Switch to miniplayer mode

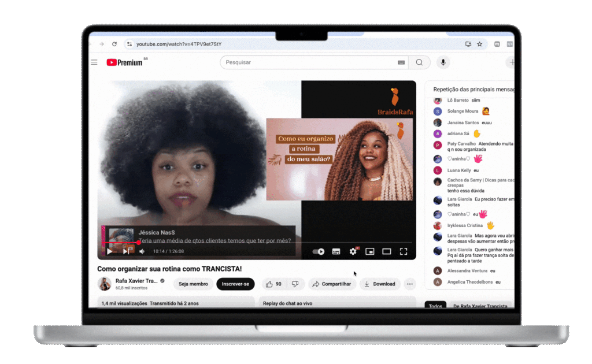pos(370,251)
